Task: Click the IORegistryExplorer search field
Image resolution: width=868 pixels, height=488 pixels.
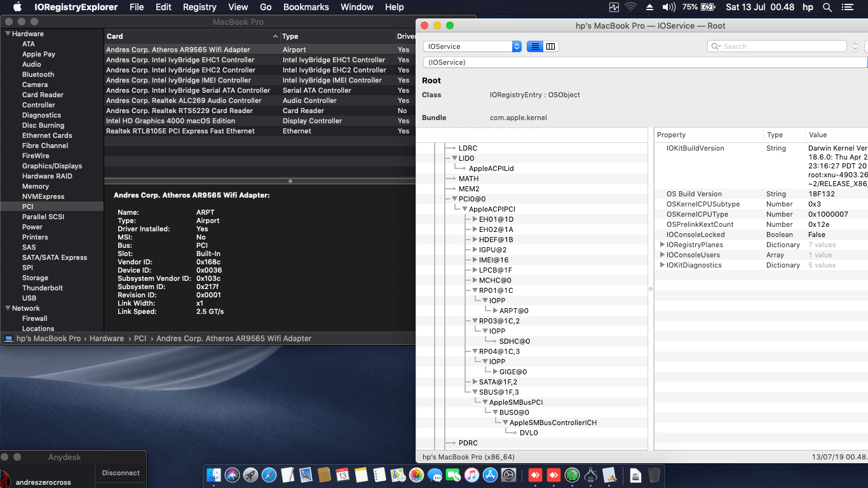Action: tap(777, 46)
